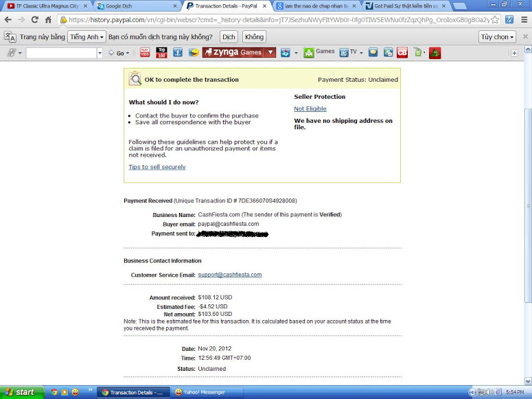Dismiss the translation bar
The image size is (532, 399).
[x=525, y=36]
